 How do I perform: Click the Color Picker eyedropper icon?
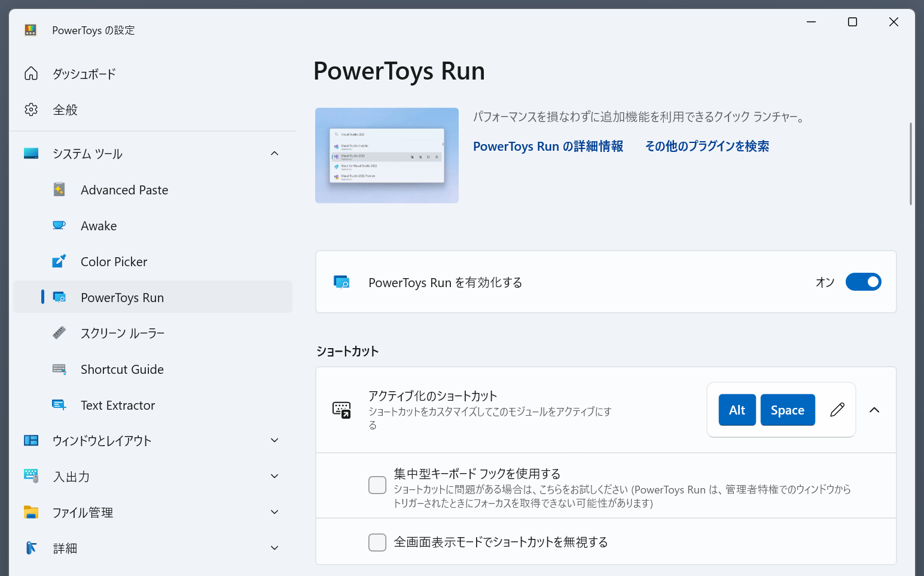pyautogui.click(x=59, y=261)
